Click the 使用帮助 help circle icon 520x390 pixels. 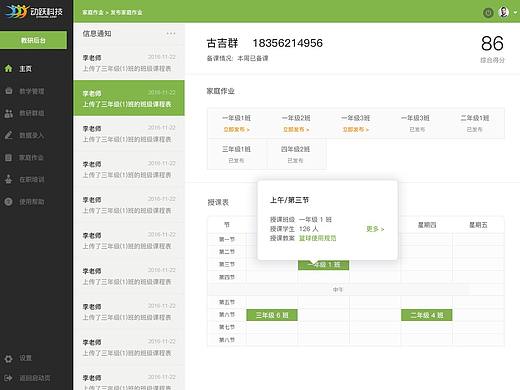point(8,202)
